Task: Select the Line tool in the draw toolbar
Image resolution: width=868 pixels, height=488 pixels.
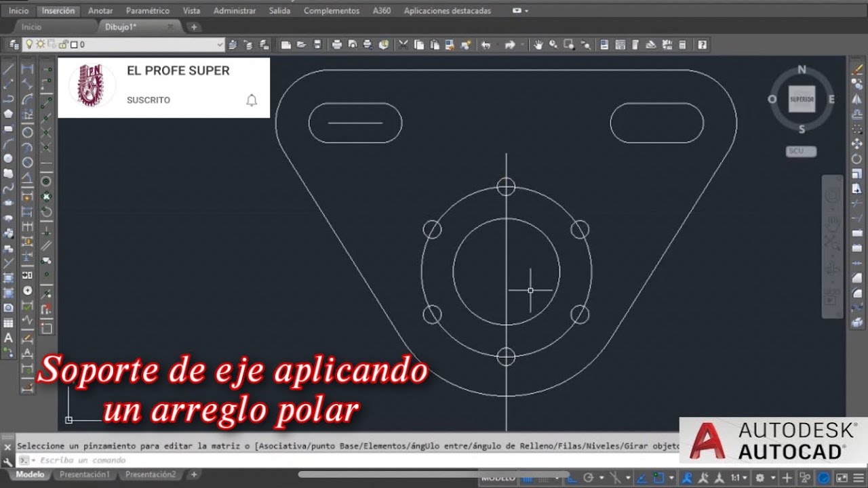Action: [x=8, y=69]
